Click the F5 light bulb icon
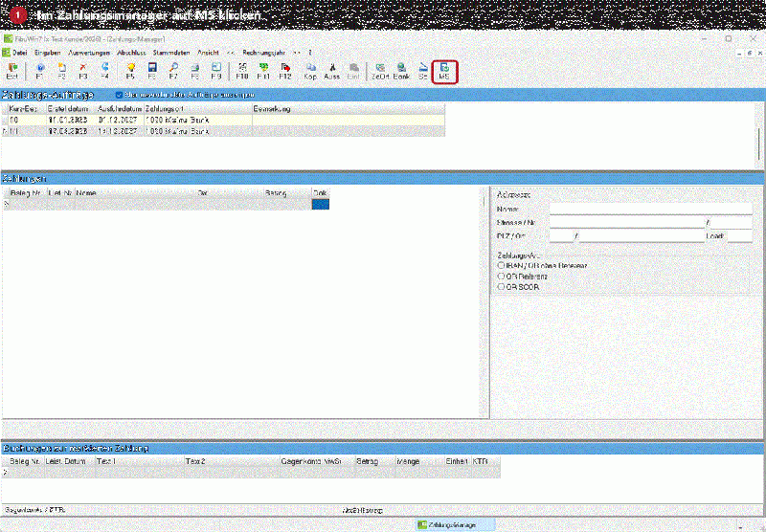 pos(130,71)
